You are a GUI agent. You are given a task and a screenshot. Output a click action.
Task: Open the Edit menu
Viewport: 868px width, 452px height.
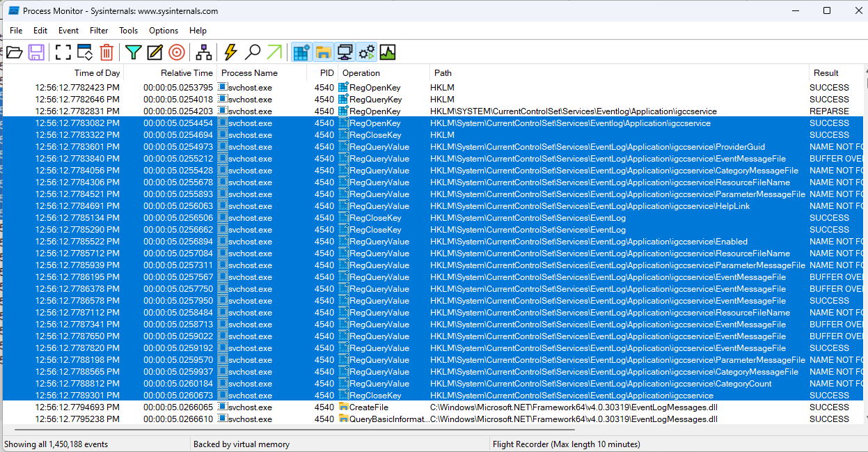pos(40,31)
